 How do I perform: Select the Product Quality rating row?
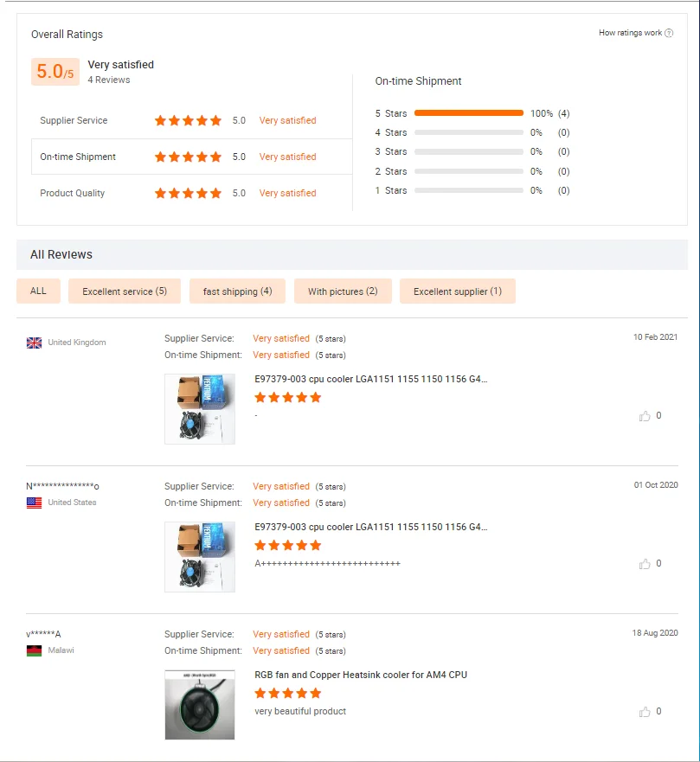tap(191, 194)
